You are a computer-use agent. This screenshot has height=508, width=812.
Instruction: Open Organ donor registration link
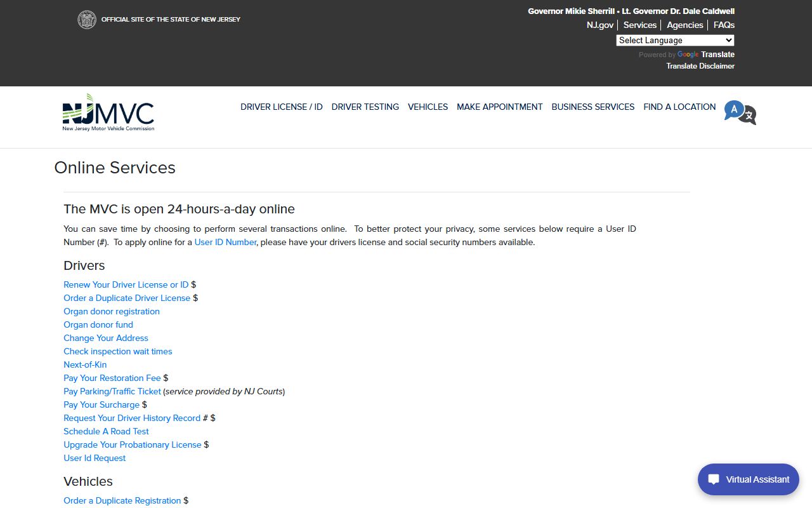point(112,311)
